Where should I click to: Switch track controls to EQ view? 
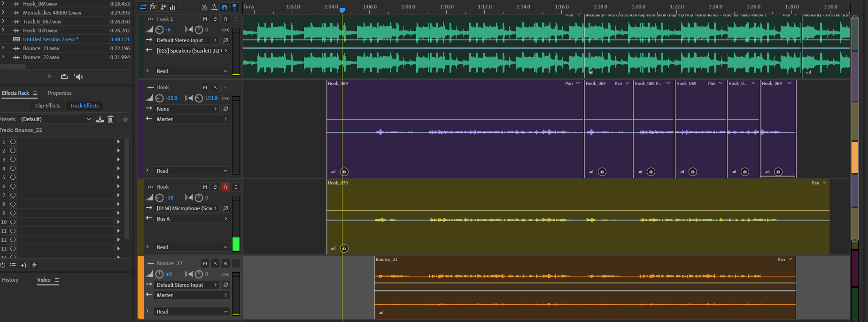tap(173, 7)
